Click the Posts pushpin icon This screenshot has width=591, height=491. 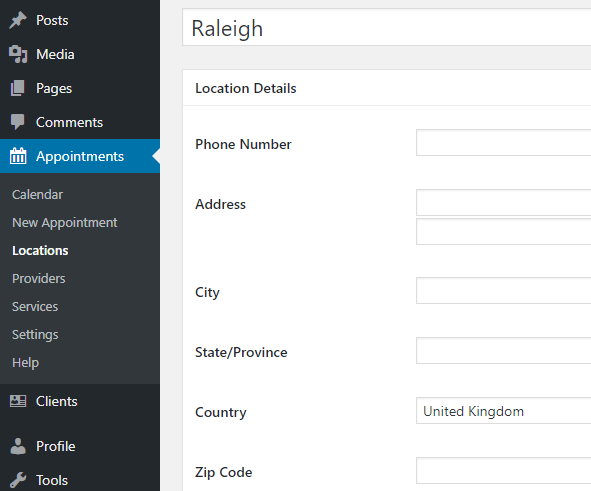(18, 20)
